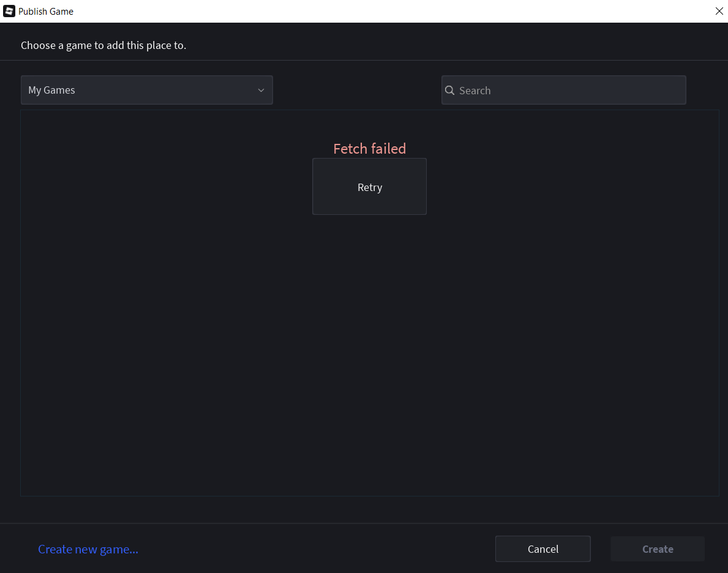Click the search icon inside the Search box

450,90
